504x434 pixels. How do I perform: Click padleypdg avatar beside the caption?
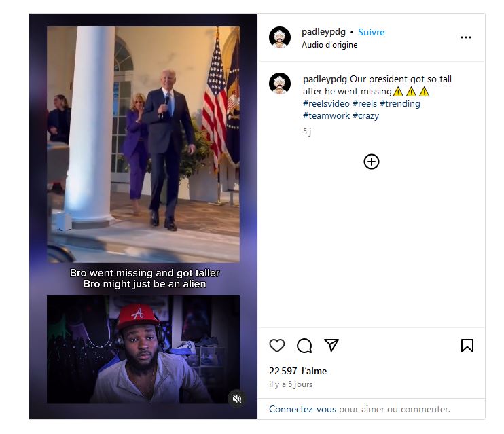tap(281, 83)
